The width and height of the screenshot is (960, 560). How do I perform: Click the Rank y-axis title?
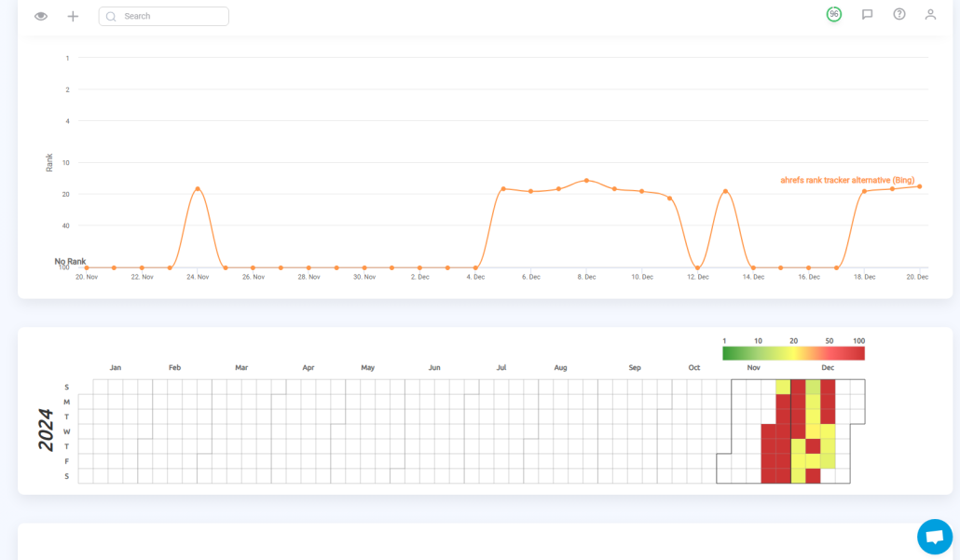(x=49, y=162)
